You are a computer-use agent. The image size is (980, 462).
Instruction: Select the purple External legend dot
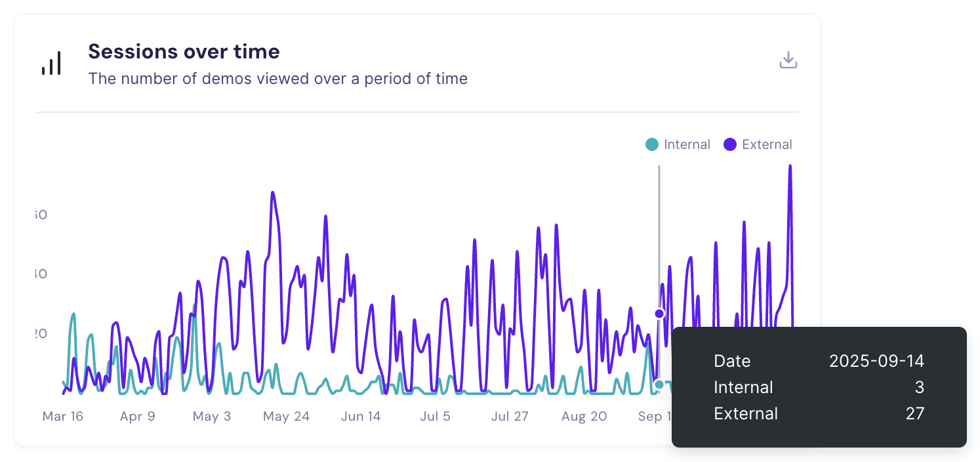coord(731,144)
